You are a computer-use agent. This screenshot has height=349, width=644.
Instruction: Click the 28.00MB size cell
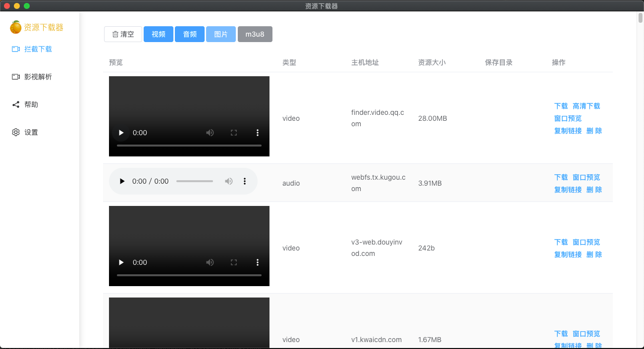pos(432,118)
